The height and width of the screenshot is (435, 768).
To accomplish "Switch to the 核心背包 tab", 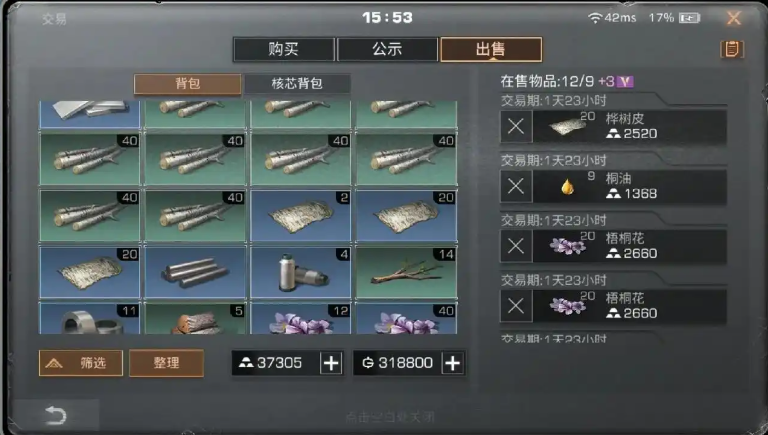I will (297, 83).
